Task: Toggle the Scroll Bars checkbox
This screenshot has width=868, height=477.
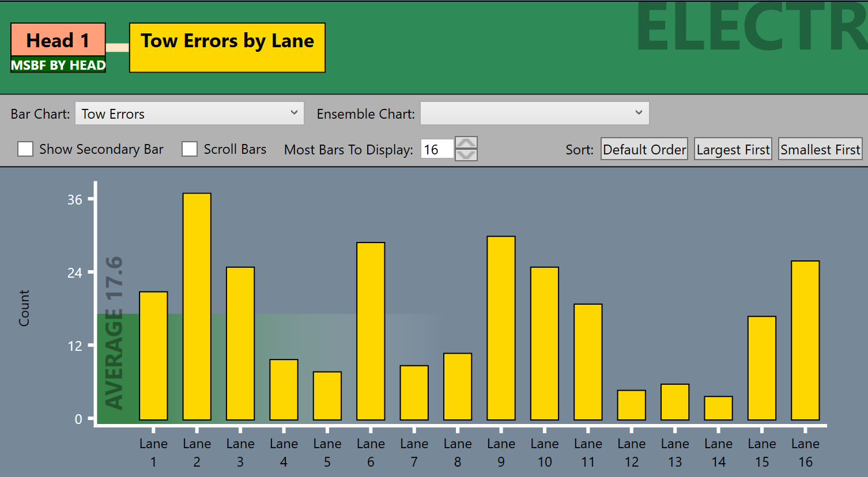Action: [190, 149]
